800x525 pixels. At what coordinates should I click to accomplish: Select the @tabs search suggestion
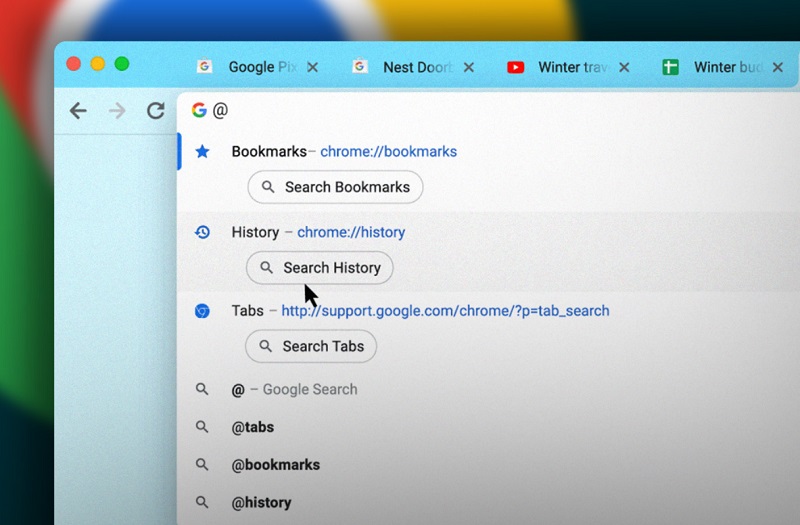tap(253, 427)
